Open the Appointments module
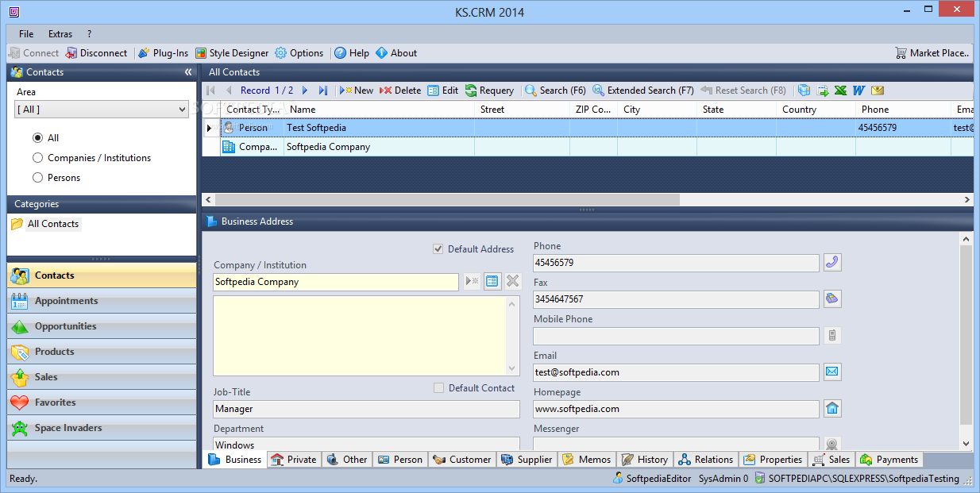Viewport: 980px width, 493px height. [102, 301]
